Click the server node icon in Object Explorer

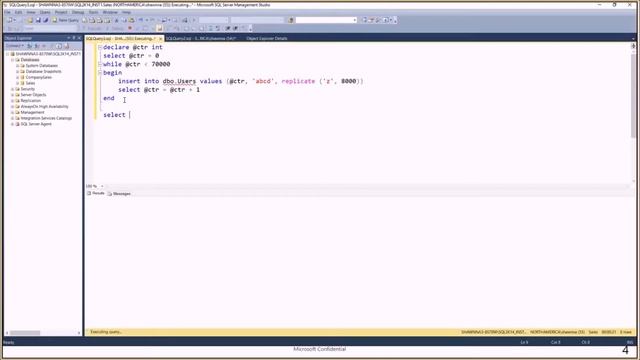tap(12, 54)
